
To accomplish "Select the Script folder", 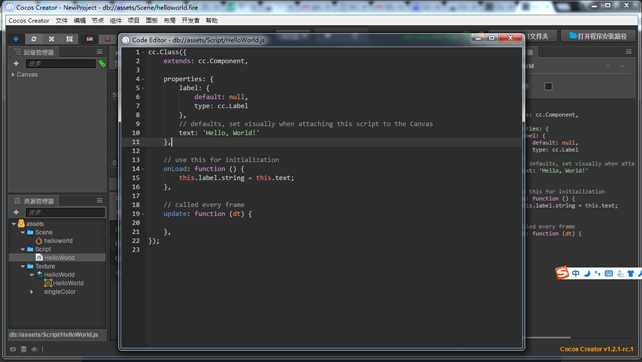I will point(43,249).
